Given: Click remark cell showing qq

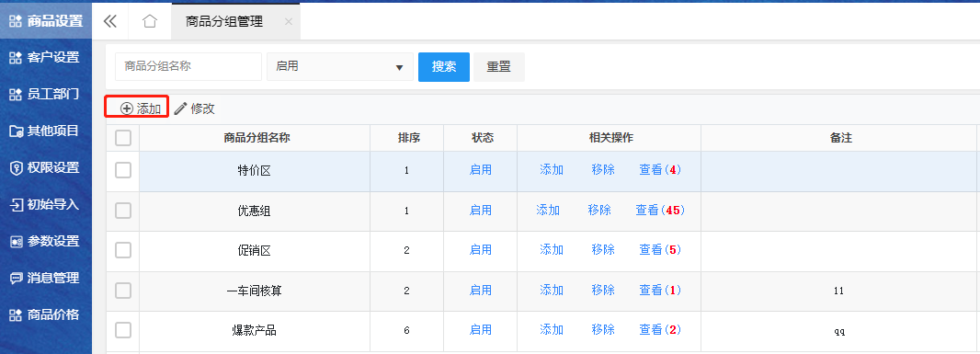Looking at the screenshot, I should click(838, 332).
